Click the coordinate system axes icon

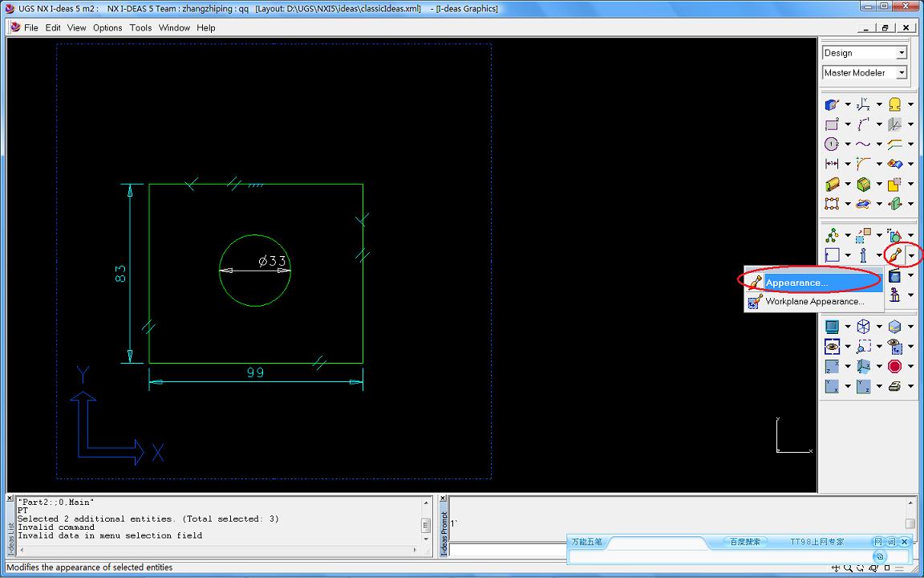coord(863,104)
